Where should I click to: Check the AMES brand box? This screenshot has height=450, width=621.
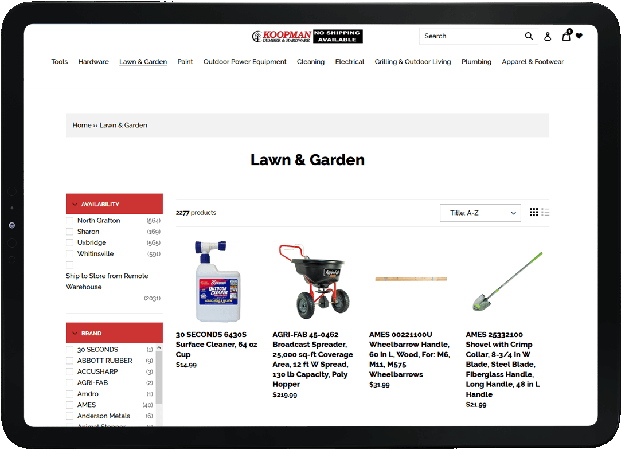(x=70, y=405)
